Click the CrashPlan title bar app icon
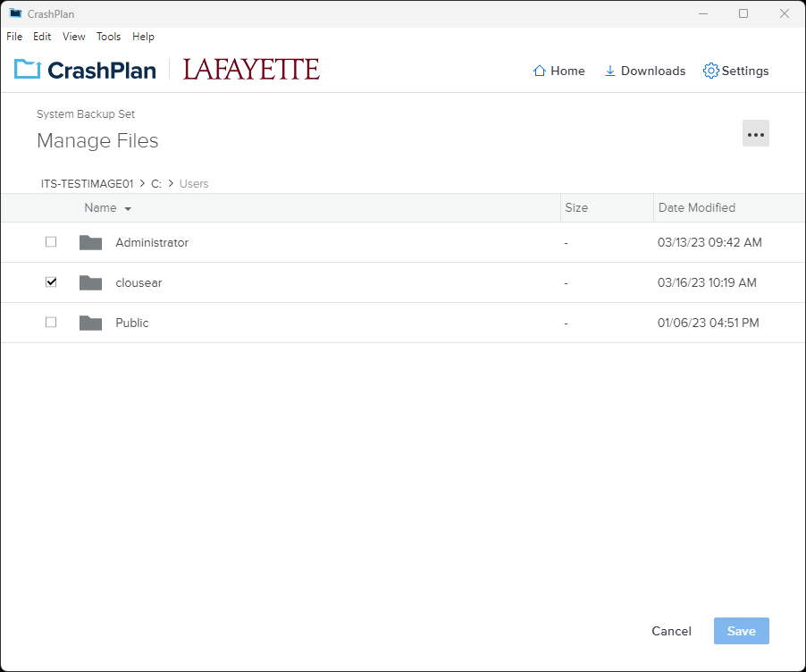Image resolution: width=806 pixels, height=672 pixels. [x=16, y=13]
